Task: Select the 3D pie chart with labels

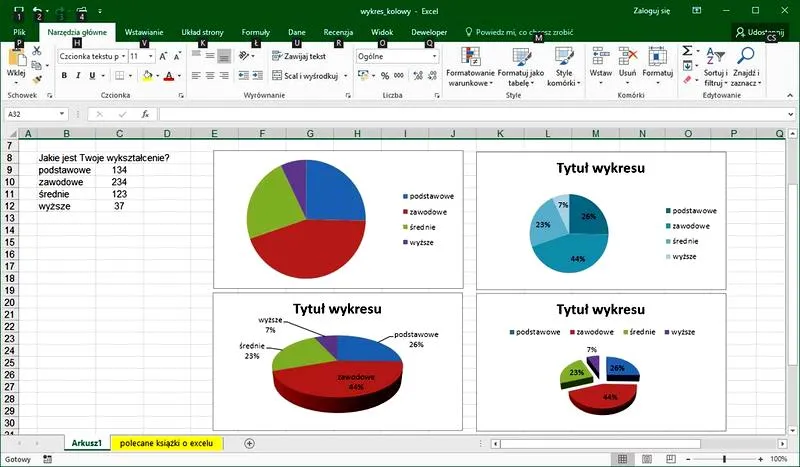Action: 338,362
